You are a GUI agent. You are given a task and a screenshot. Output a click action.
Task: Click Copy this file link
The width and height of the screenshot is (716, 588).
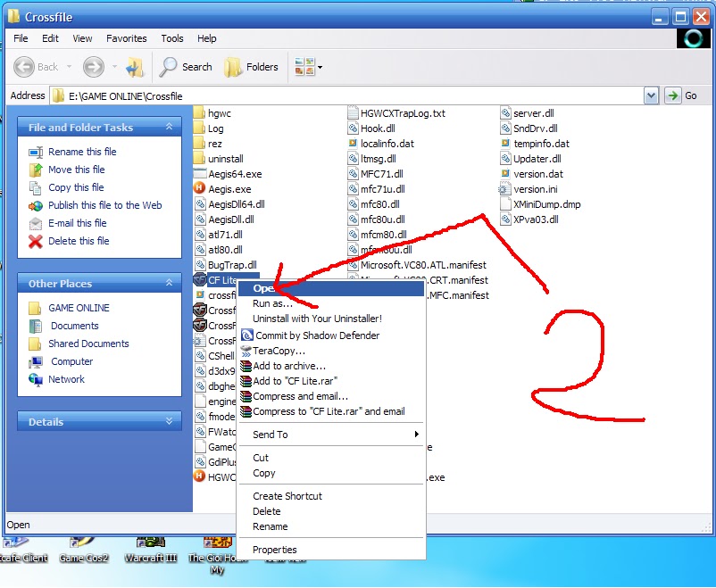(76, 187)
